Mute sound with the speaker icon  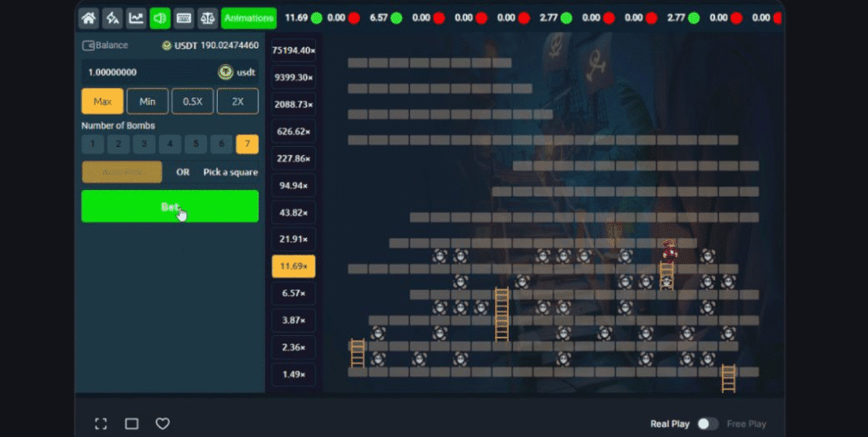pyautogui.click(x=159, y=18)
